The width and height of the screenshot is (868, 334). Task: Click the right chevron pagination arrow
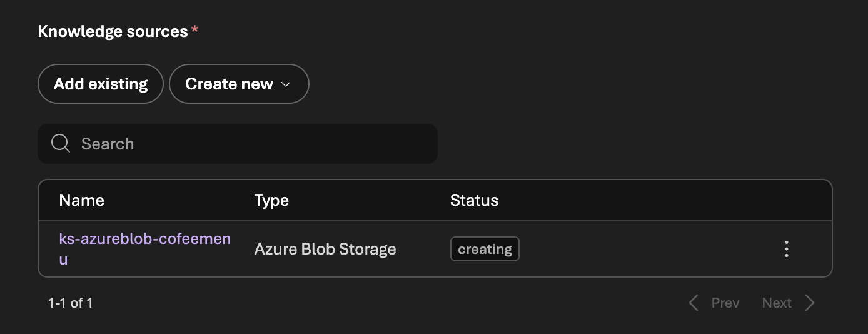coord(810,303)
